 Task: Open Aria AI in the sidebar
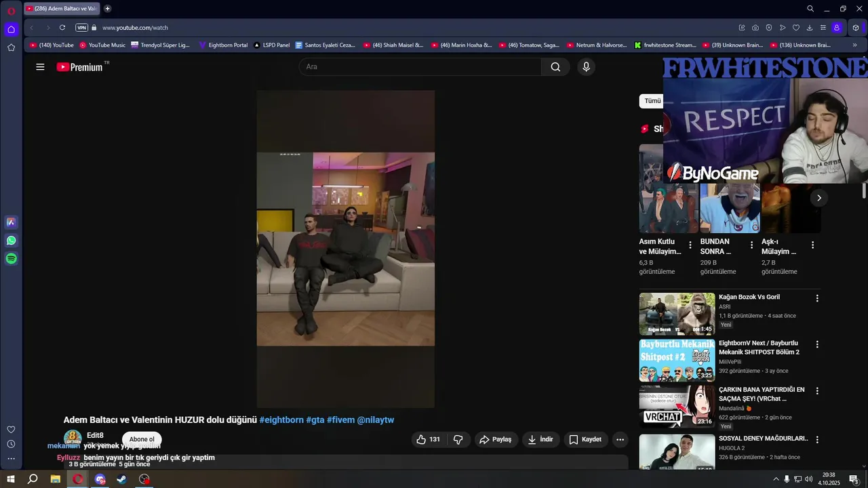tap(11, 222)
